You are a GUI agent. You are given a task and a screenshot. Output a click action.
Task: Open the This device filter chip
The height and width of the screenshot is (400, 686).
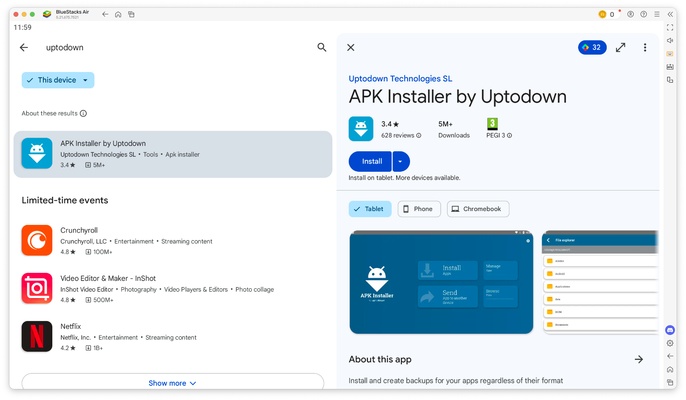[x=58, y=80]
